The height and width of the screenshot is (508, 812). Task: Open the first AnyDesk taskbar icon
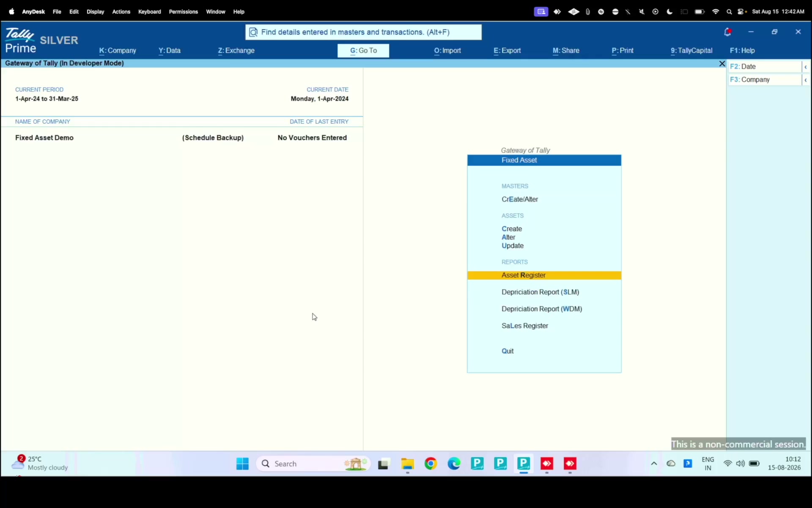click(x=547, y=464)
